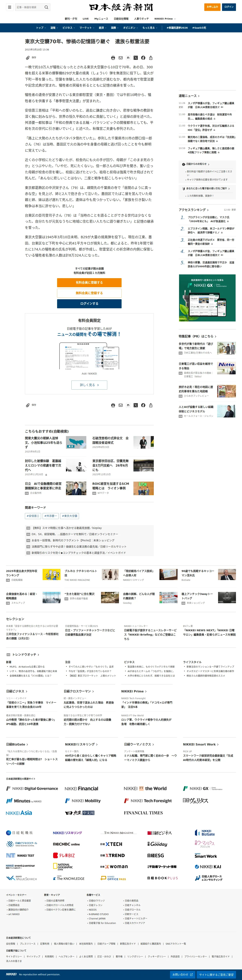Open the hamburger menu icon
The image size is (242, 980).
pyautogui.click(x=10, y=7)
